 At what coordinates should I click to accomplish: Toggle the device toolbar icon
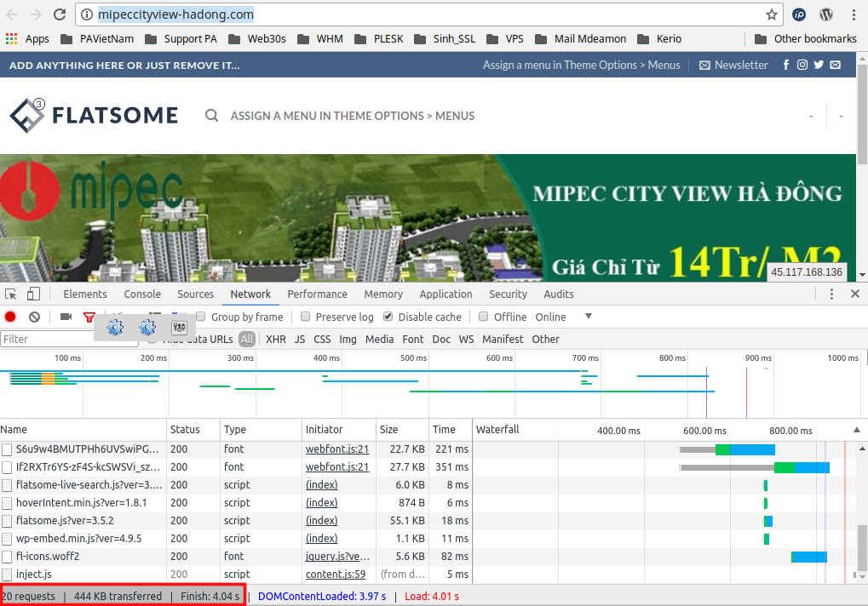pos(33,294)
